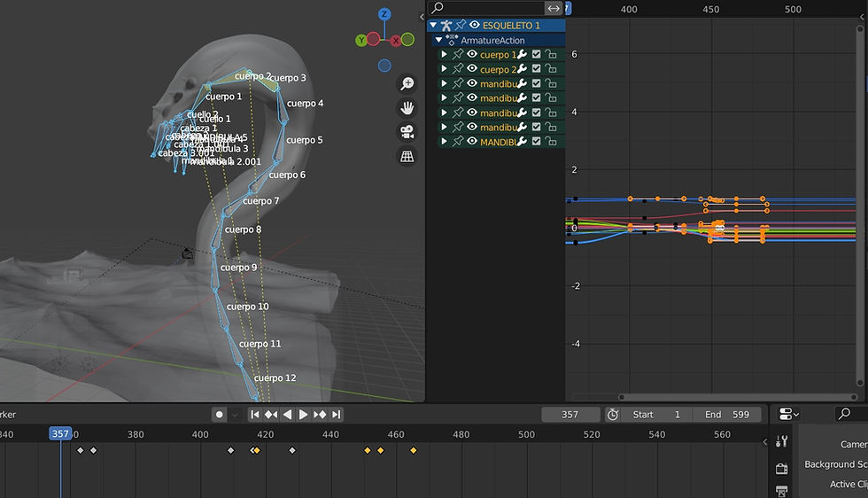Viewport: 868px width, 498px height.
Task: Jump to the next keyframe
Action: coord(320,415)
